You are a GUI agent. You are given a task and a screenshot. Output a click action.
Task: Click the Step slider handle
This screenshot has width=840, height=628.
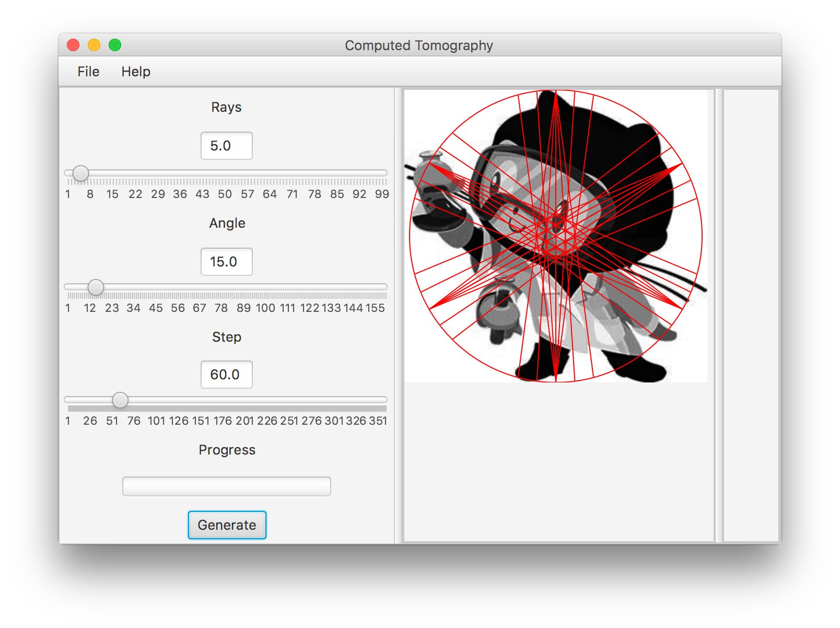click(x=120, y=400)
